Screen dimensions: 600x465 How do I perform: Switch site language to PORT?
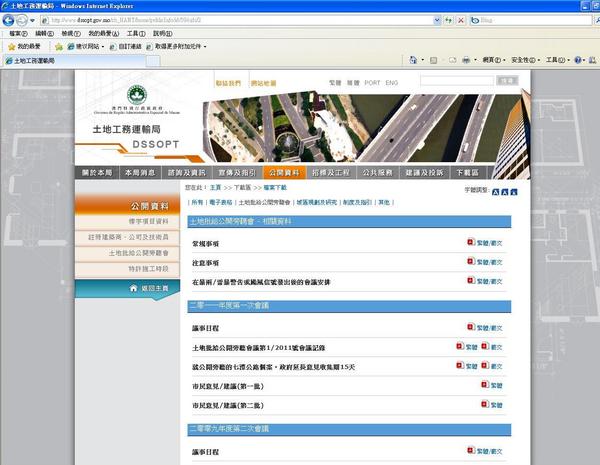coord(372,83)
